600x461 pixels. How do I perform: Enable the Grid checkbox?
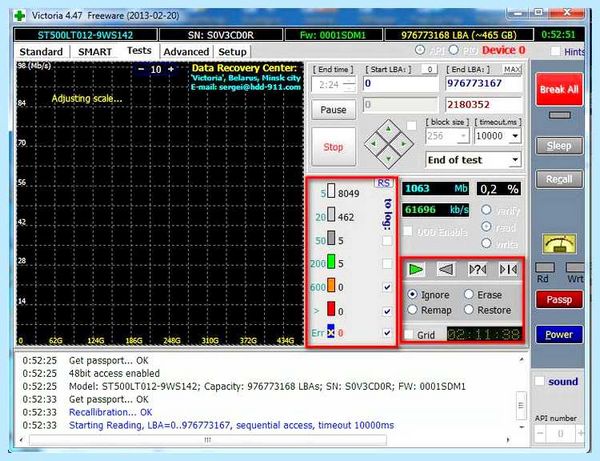[x=409, y=334]
